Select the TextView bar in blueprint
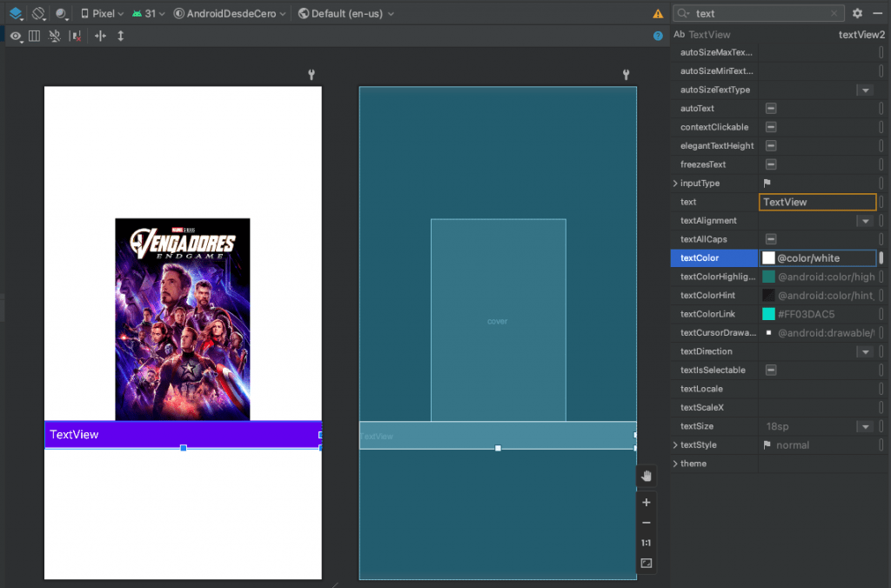891x588 pixels. click(498, 436)
